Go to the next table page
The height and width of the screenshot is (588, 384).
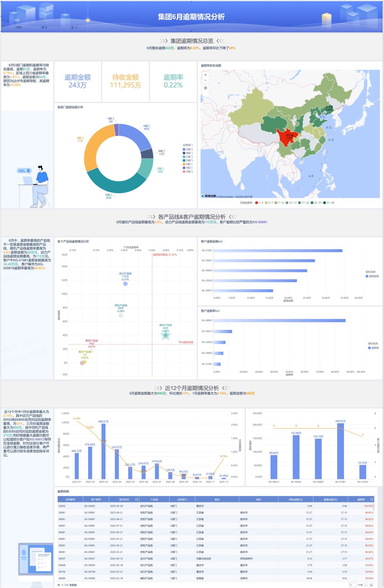371,585
